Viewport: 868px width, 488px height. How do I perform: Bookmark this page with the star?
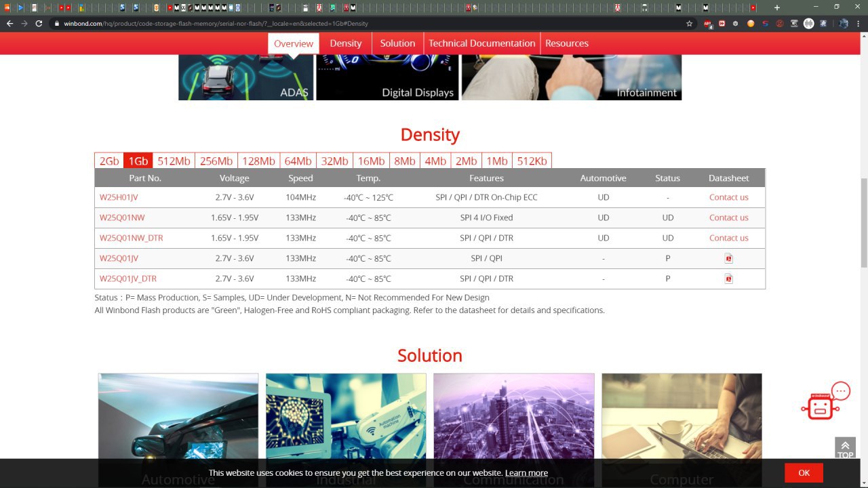click(690, 23)
